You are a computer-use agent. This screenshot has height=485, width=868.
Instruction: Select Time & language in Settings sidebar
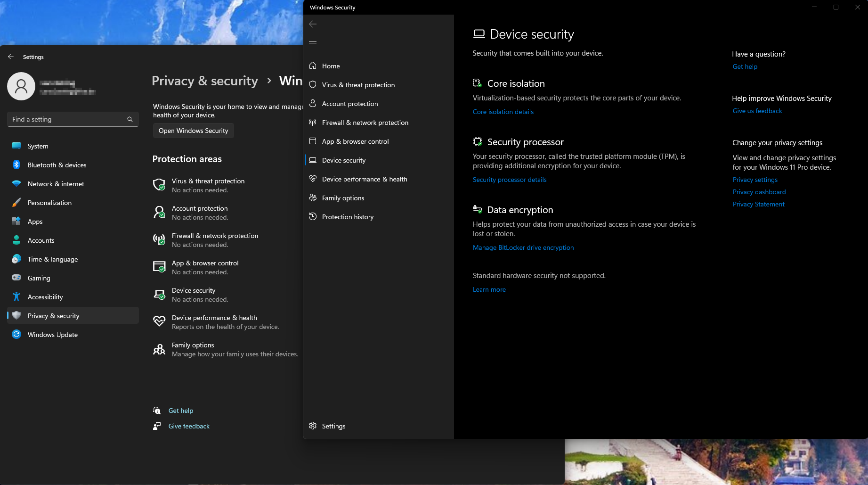73,259
